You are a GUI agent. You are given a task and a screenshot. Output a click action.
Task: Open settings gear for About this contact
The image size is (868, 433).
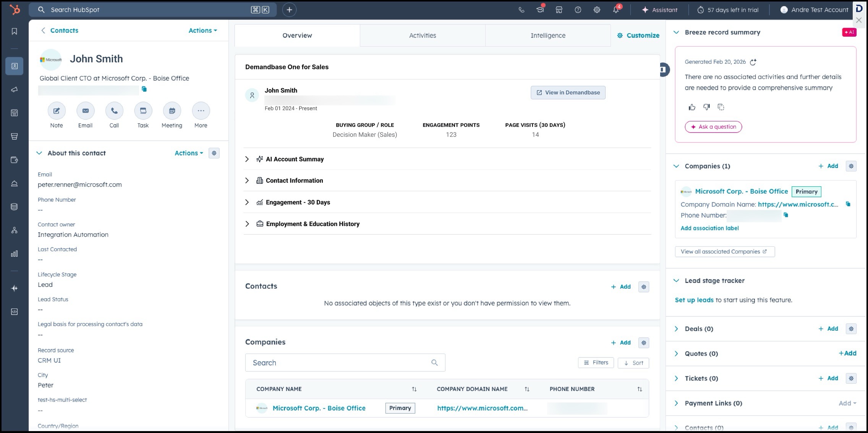(214, 153)
